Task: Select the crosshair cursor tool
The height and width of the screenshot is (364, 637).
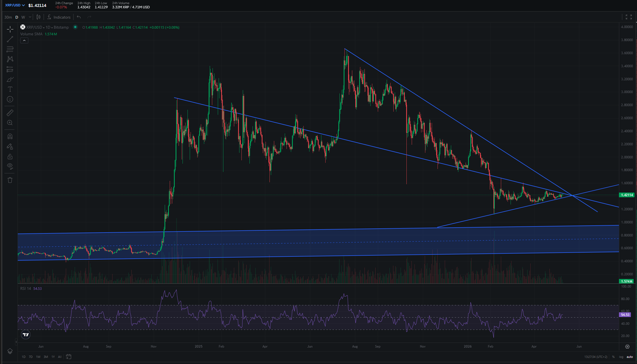Action: pos(10,29)
